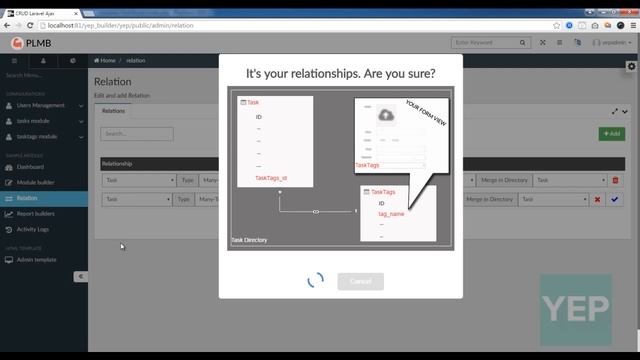The image size is (640, 360).
Task: Click the red delete icon on first relationship row
Action: click(615, 180)
